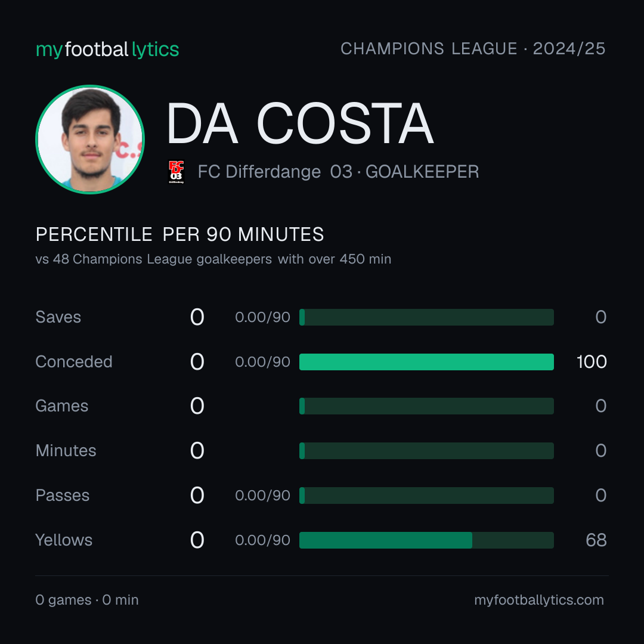Click the Saves percentile bar

tap(426, 317)
